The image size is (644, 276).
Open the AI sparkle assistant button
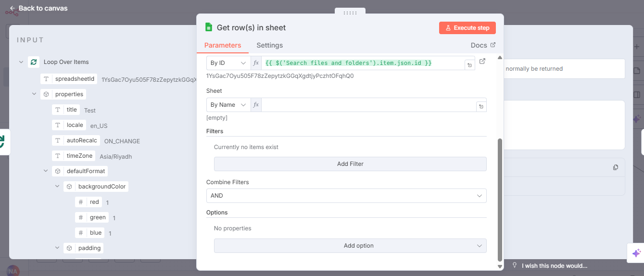[x=636, y=253]
